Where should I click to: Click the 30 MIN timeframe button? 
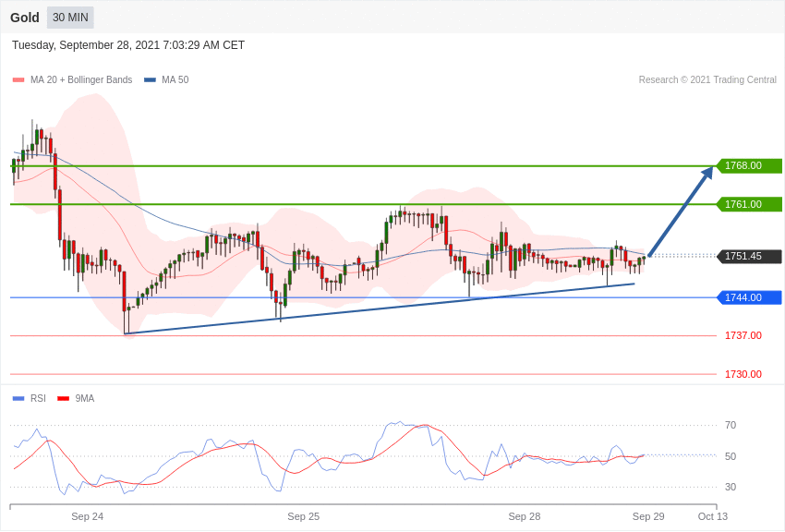[x=70, y=18]
